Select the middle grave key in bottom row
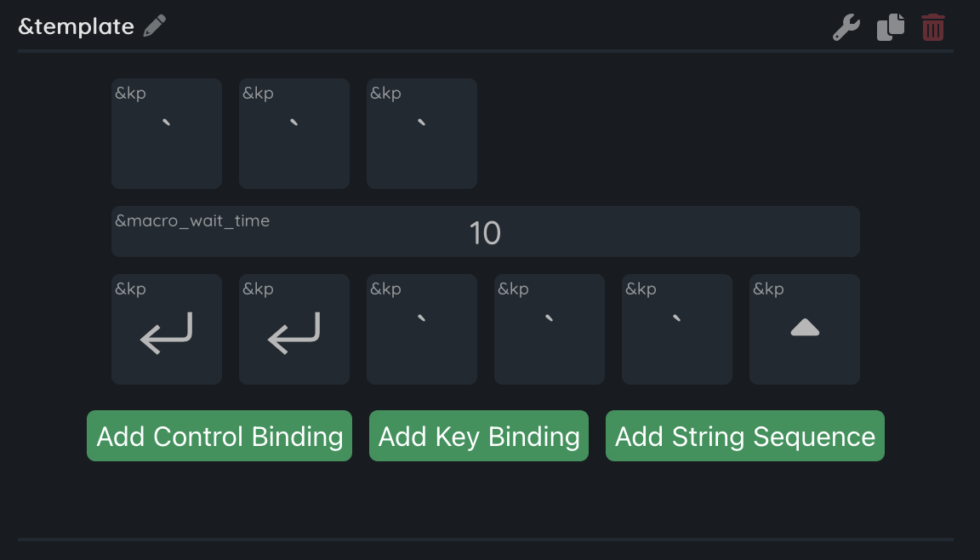980x560 pixels. tap(550, 329)
